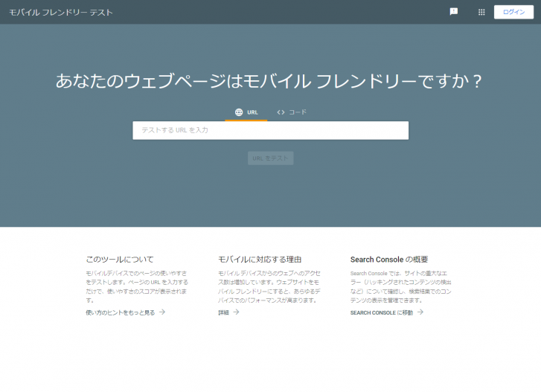This screenshot has width=541, height=392.
Task: Focus the テストする URL を入力 field
Action: (x=271, y=130)
